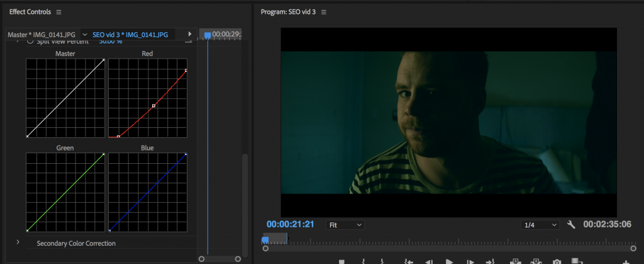The image size is (644, 264).
Task: Click the Secondary Color Correction label
Action: tap(76, 243)
